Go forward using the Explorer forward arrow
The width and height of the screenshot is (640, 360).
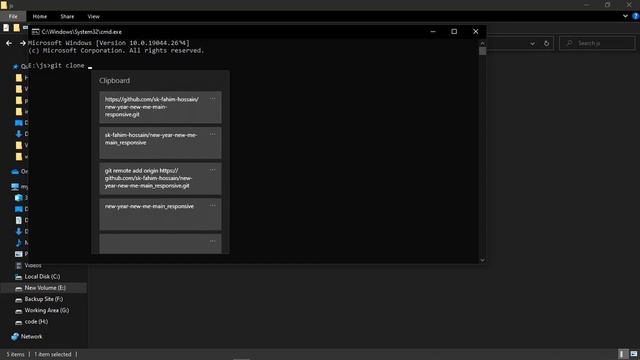click(x=22, y=43)
